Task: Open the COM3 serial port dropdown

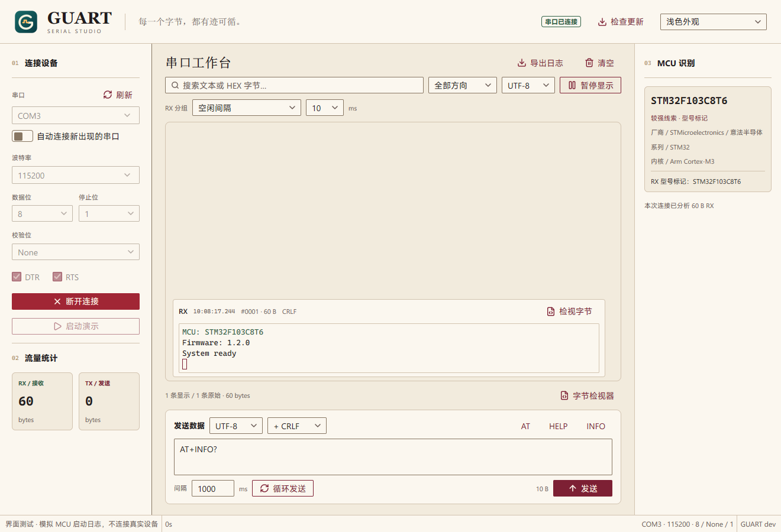Action: [x=76, y=115]
